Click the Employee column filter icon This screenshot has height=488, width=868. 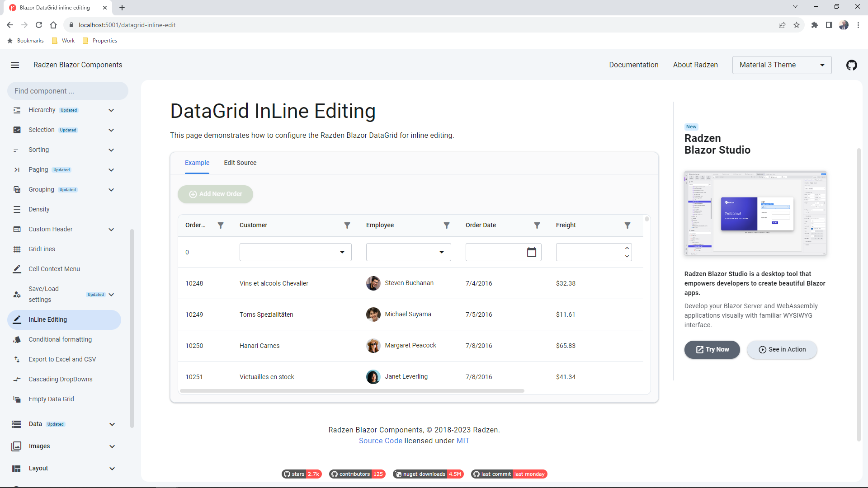click(x=447, y=225)
